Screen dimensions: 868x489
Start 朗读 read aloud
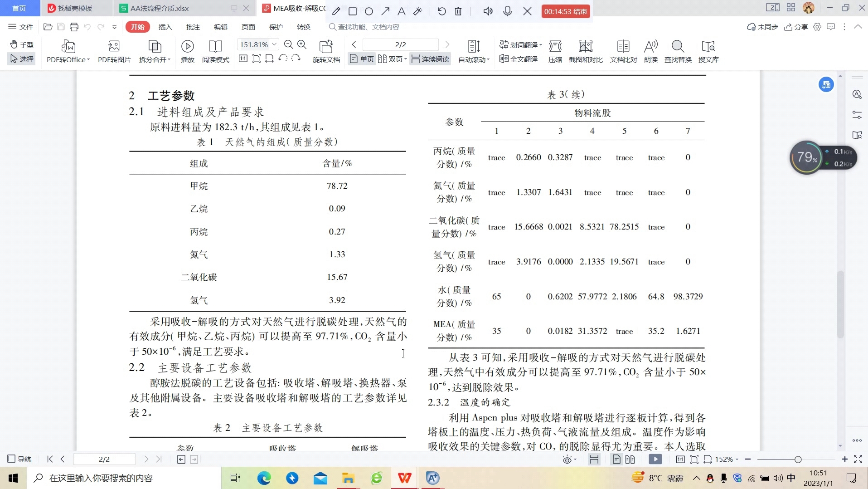tap(651, 51)
